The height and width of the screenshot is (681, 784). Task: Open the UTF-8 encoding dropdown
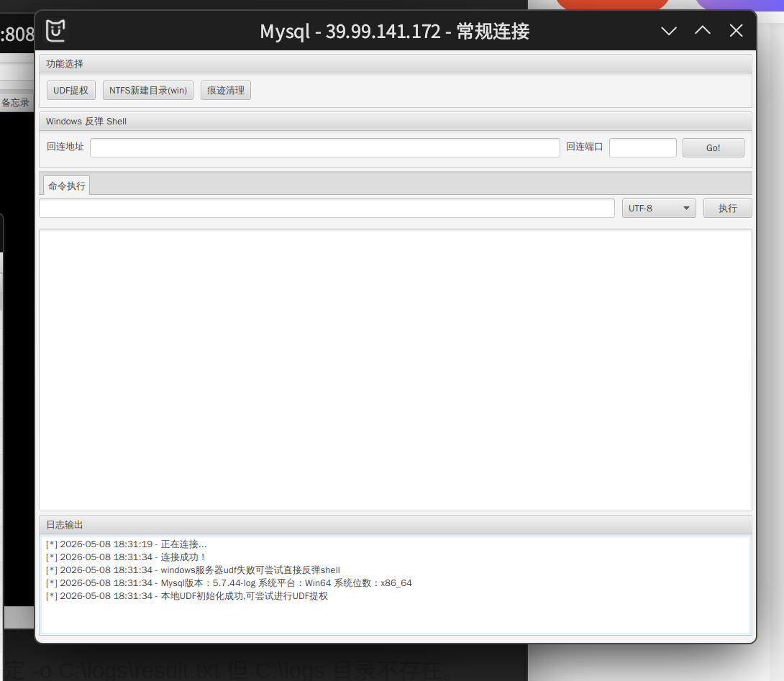pyautogui.click(x=659, y=208)
